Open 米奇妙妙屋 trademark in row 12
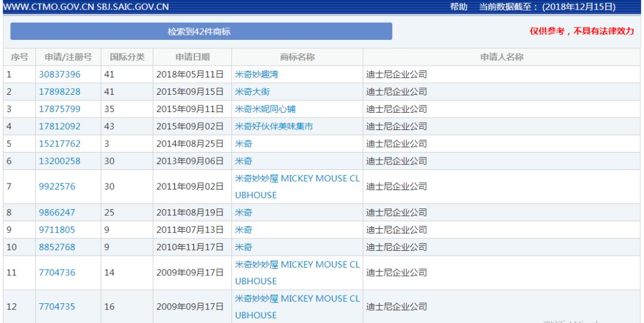This screenshot has height=323, width=644. 298,306
